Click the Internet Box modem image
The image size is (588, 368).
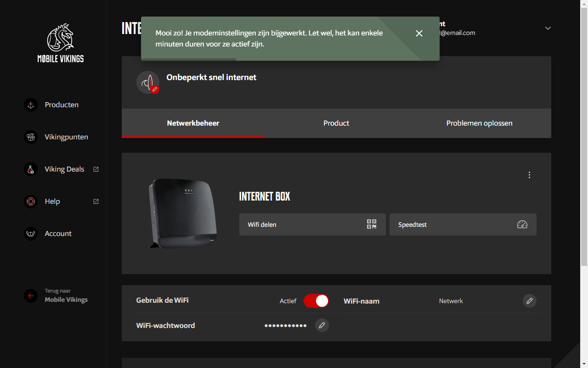(182, 213)
